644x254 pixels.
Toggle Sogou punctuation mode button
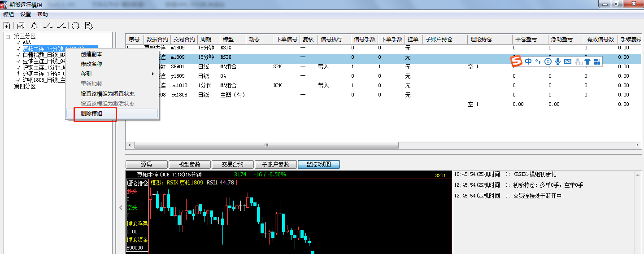tap(538, 61)
